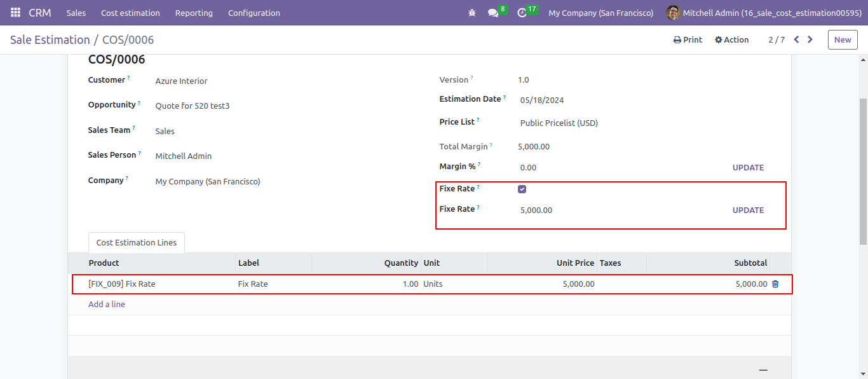
Task: Go to previous record arrow
Action: (x=796, y=39)
